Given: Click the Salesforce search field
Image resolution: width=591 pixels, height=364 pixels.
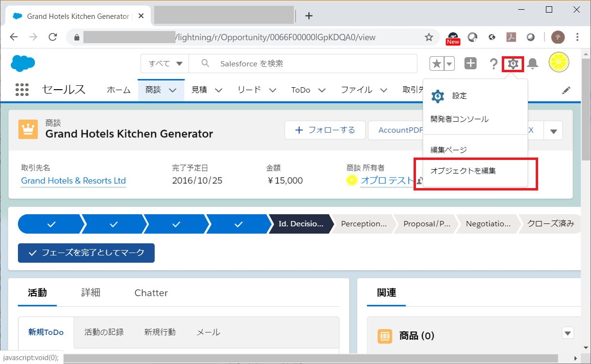Looking at the screenshot, I should [303, 63].
